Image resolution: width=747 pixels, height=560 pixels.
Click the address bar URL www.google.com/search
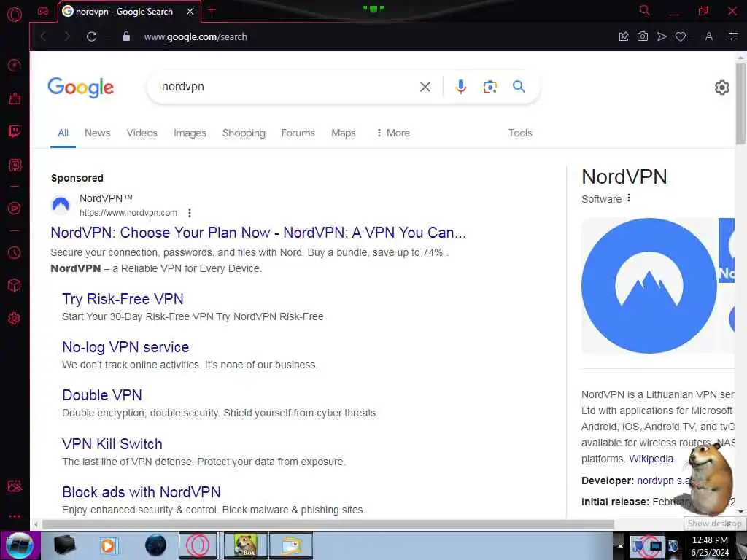pyautogui.click(x=196, y=36)
